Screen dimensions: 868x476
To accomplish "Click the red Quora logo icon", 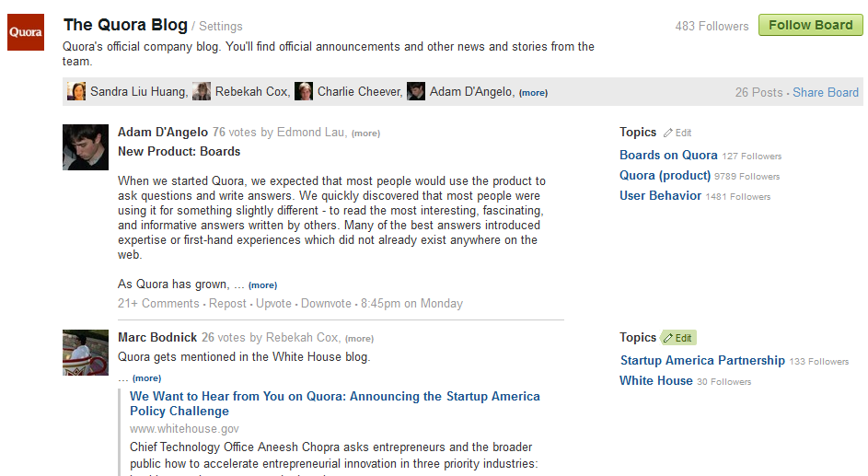I will [26, 32].
